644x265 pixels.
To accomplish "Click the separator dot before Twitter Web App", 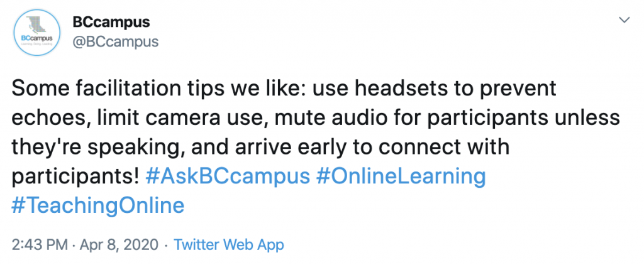I will tap(165, 244).
